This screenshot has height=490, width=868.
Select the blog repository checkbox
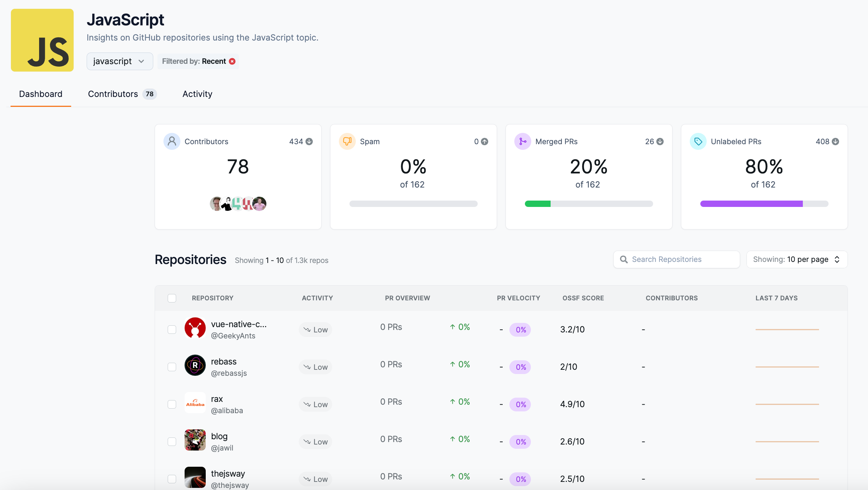[x=172, y=442]
